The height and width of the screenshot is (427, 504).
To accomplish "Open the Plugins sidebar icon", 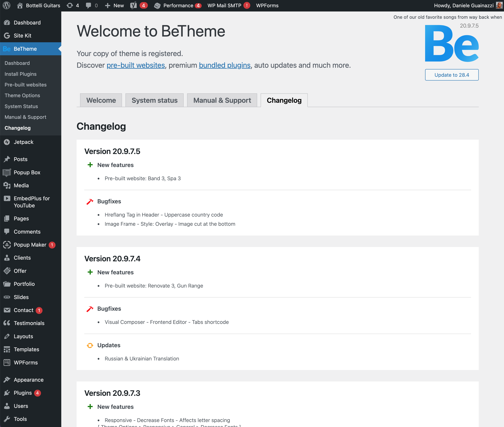I will coord(7,393).
